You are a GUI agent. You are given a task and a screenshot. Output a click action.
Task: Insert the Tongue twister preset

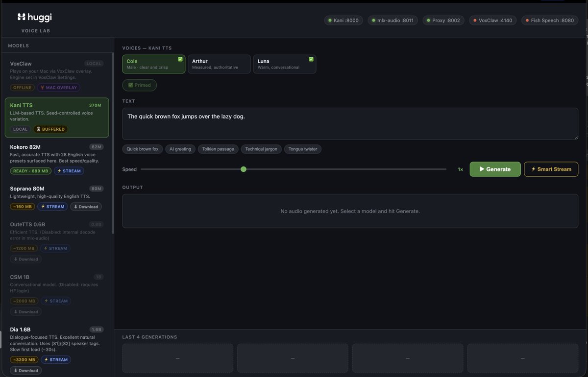point(303,149)
